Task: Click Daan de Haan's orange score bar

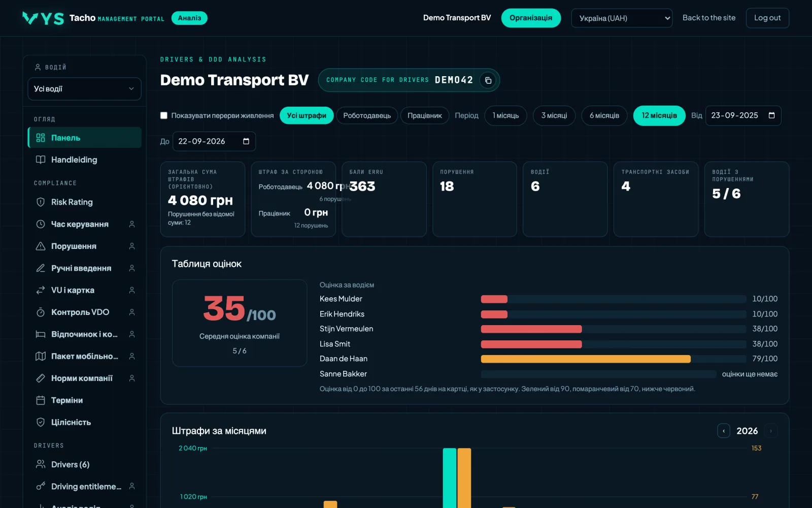Action: click(586, 359)
